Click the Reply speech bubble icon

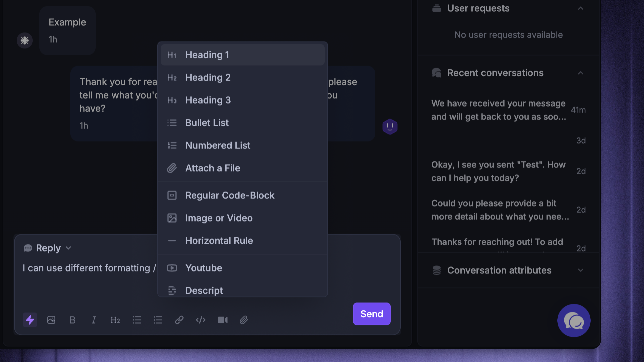coord(28,248)
